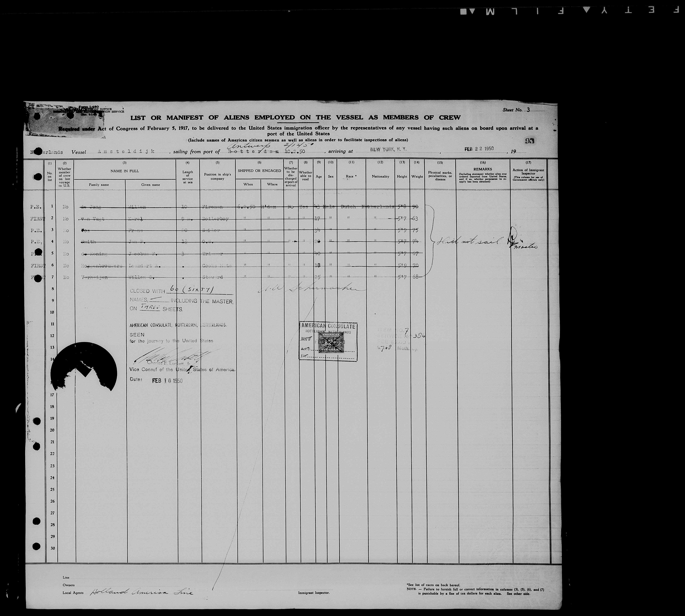The image size is (685, 616).
Task: Click the "SHIPPED OR ENGAGED" column header
Action: 259,171
